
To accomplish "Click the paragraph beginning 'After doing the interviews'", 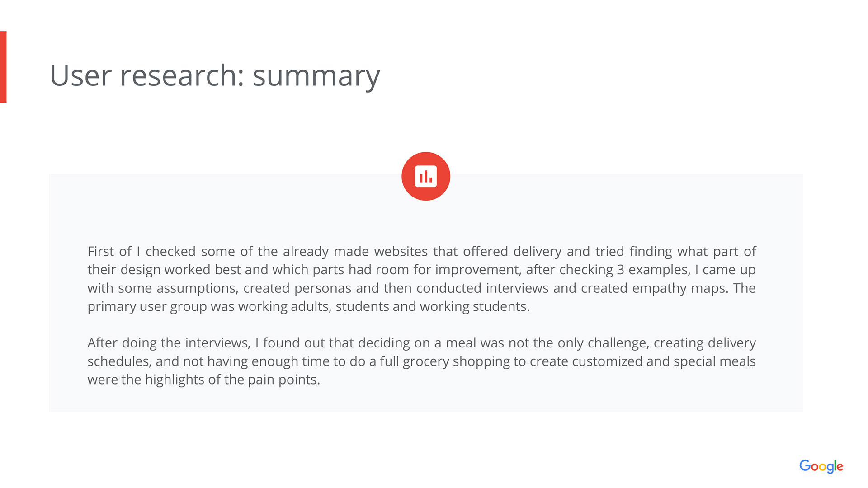I will point(421,361).
